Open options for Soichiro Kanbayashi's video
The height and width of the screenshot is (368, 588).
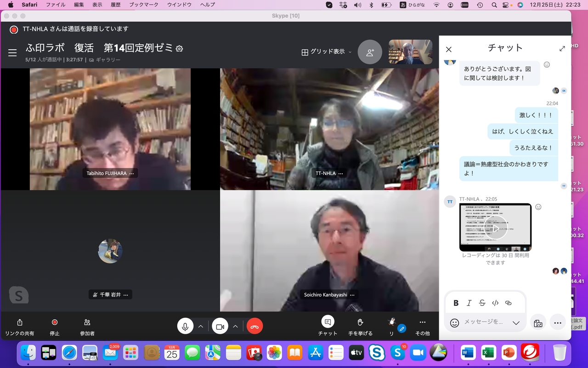click(353, 295)
